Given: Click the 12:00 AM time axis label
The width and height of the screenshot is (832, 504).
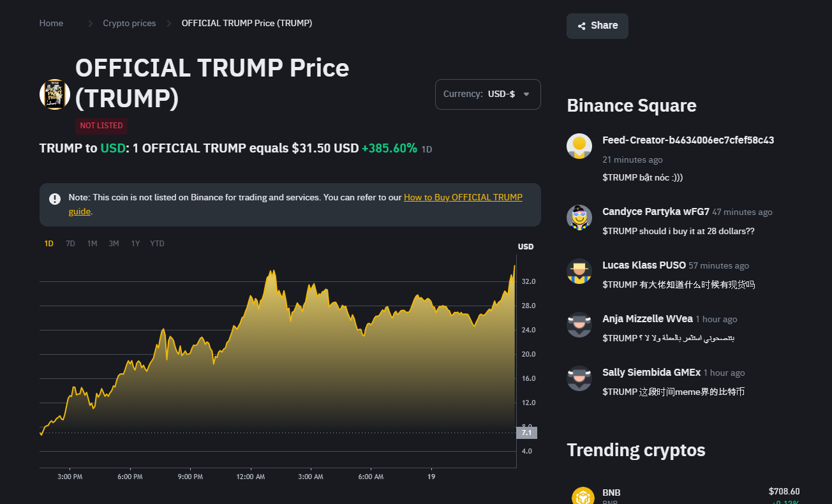Looking at the screenshot, I should coord(250,477).
